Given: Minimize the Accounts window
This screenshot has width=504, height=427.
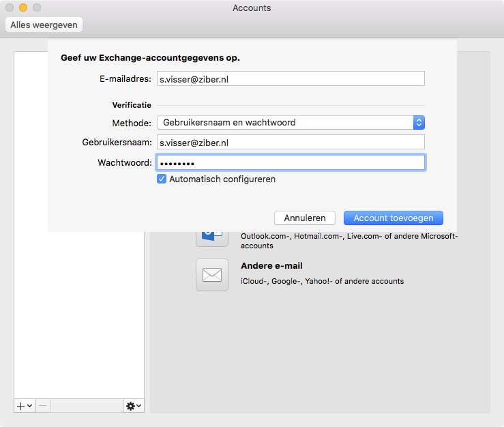Looking at the screenshot, I should 23,8.
